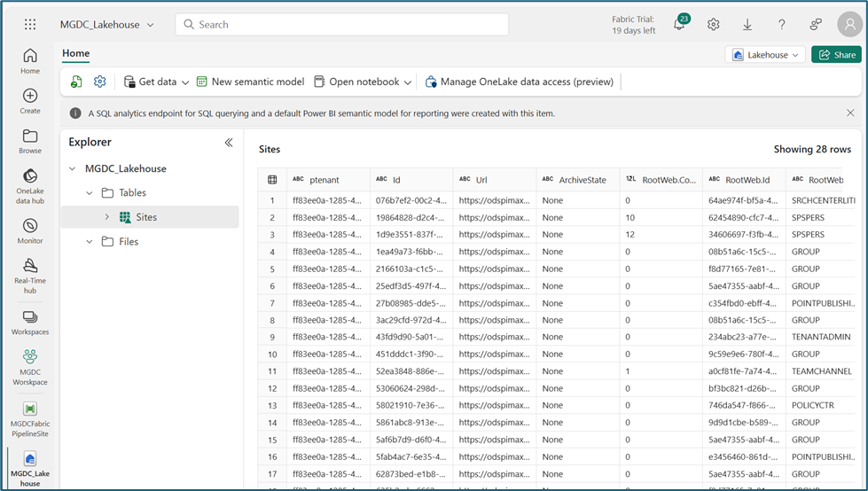Click the value 10 in row 2
Image resolution: width=868 pixels, height=491 pixels.
(x=630, y=217)
